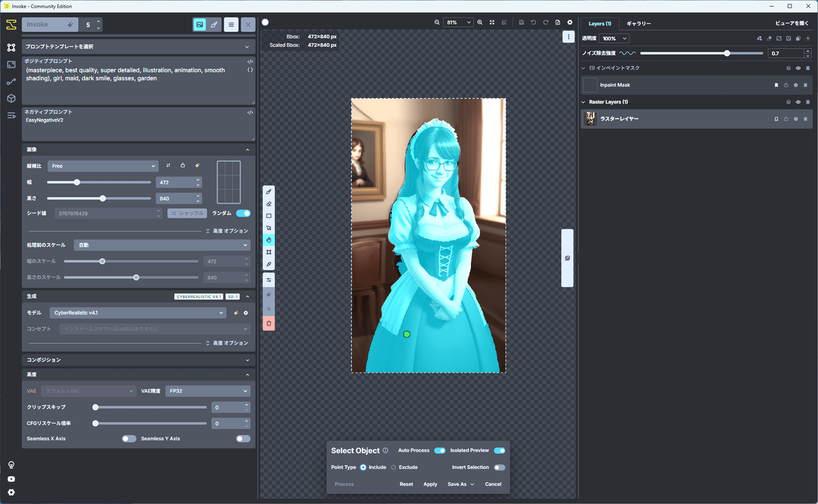Switch to the ギャラリー tab
818x504 pixels.
639,24
